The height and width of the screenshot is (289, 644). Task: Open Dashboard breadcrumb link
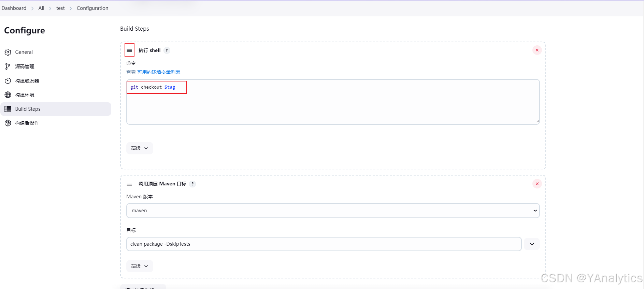[x=14, y=8]
